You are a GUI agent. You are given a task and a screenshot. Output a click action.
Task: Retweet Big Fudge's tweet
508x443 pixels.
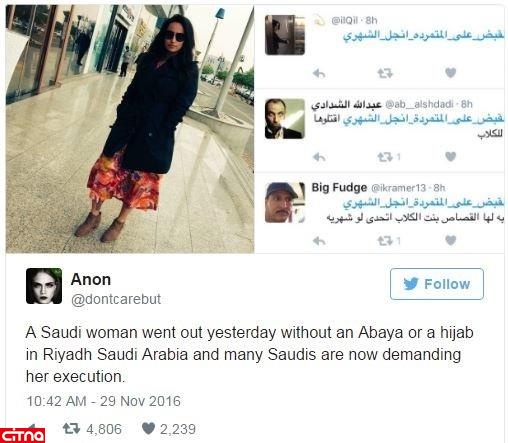[385, 241]
